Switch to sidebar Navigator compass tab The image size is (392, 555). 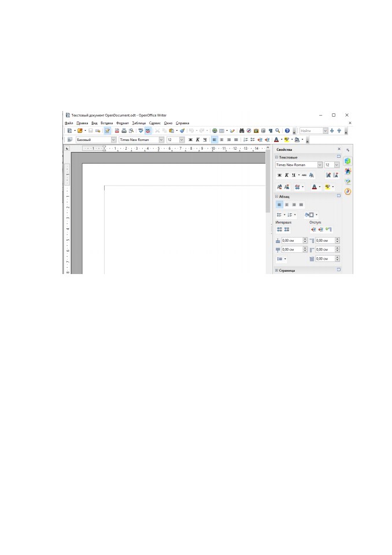coord(347,191)
